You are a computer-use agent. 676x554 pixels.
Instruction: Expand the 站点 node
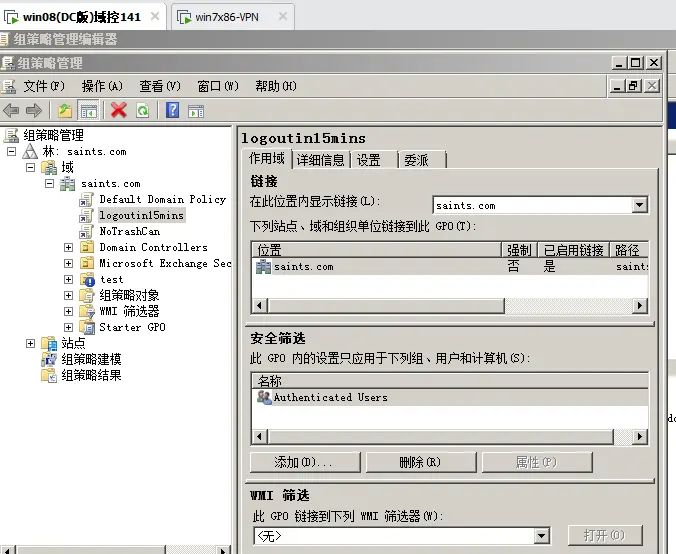pyautogui.click(x=30, y=343)
